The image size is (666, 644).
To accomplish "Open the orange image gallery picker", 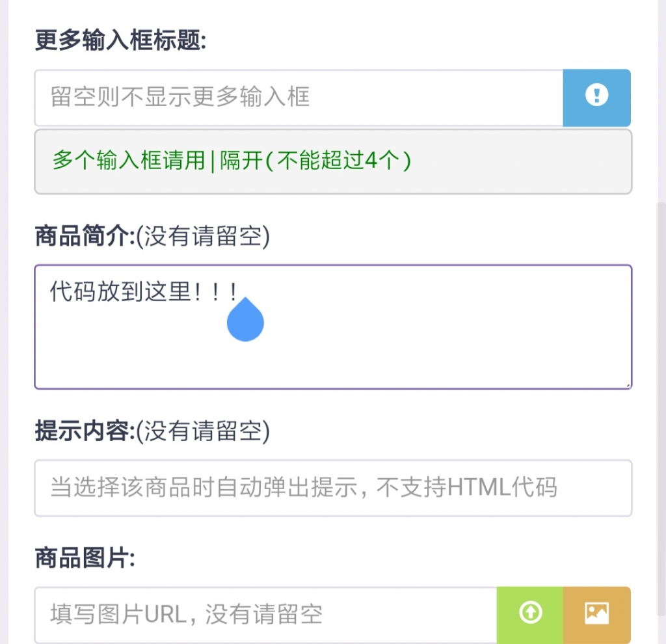I will pos(597,613).
